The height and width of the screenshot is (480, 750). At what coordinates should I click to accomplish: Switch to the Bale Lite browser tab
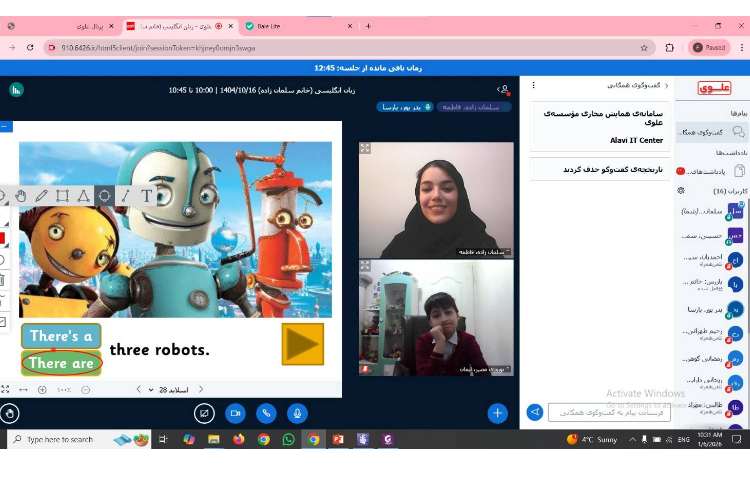coord(299,26)
